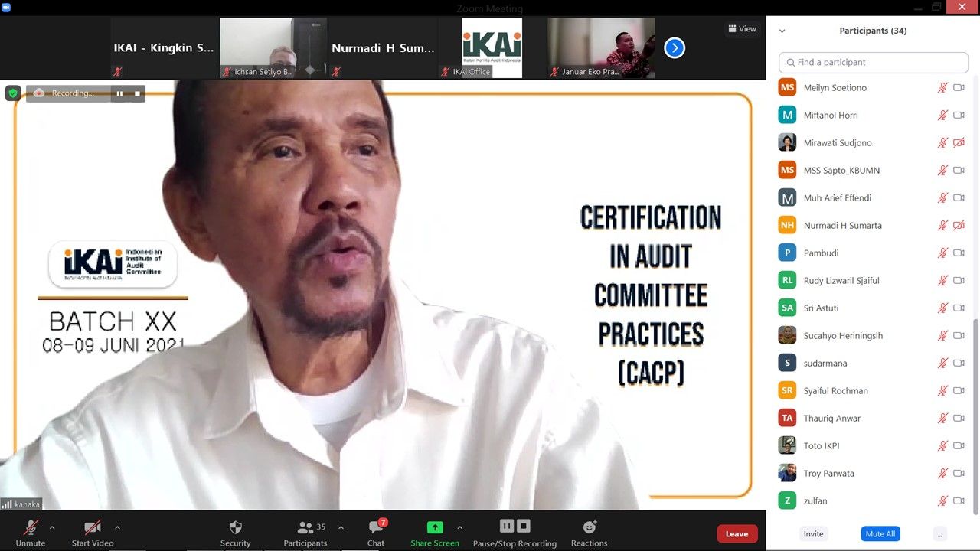
Task: Click the Start Video camera icon
Action: point(93,527)
